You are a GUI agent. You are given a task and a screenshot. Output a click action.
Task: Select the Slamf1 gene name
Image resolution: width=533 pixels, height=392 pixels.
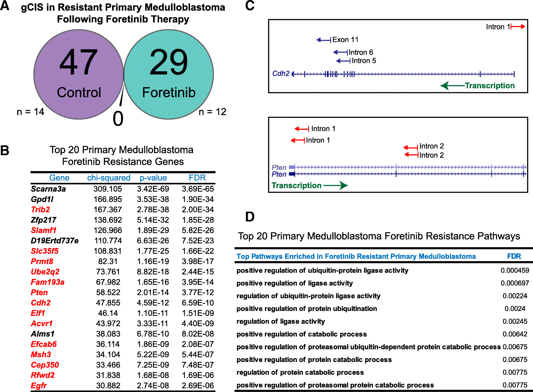pyautogui.click(x=44, y=230)
